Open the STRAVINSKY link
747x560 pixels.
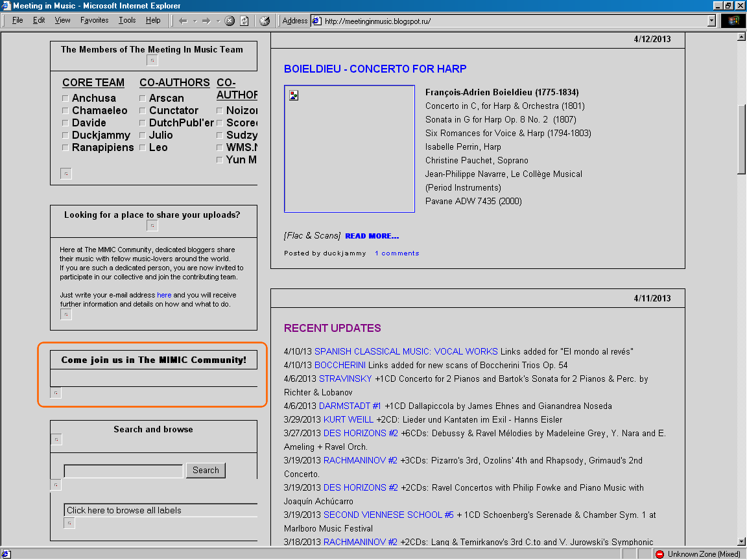click(x=346, y=379)
